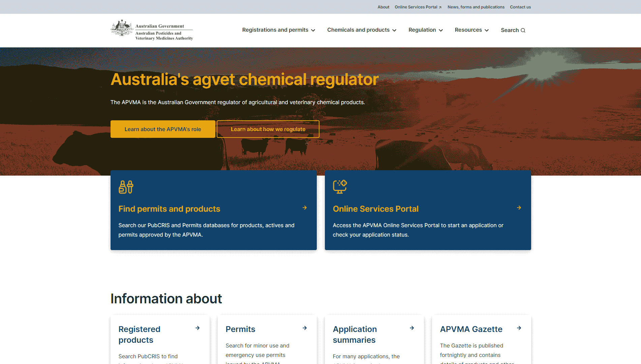
Task: Click 'For many applications, the' text
Action: pos(366,356)
